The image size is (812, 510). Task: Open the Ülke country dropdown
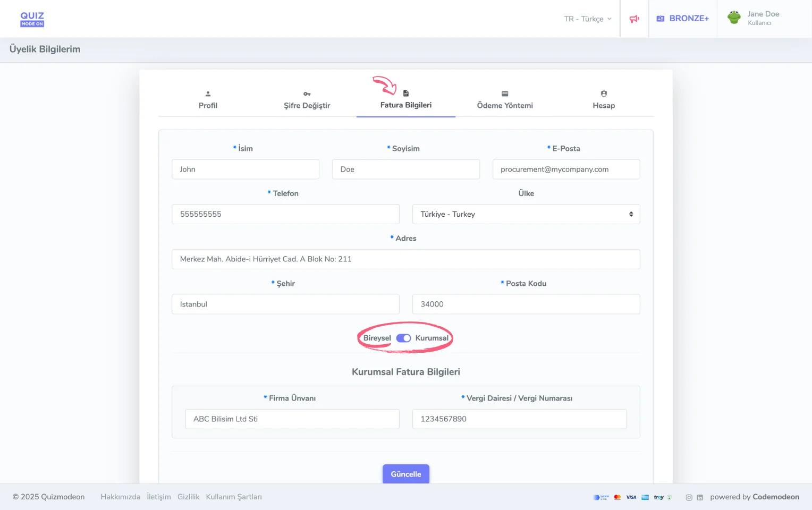point(526,214)
